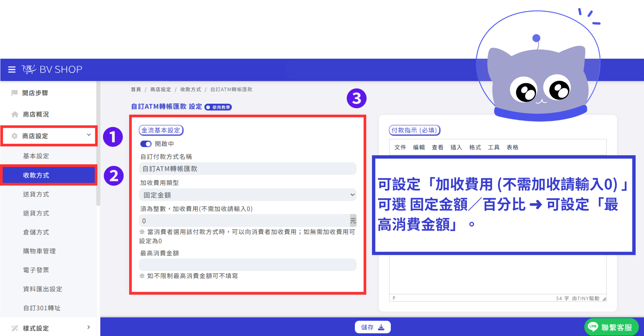Click the home icon beside 商店概況
This screenshot has height=336, width=644.
click(15, 114)
